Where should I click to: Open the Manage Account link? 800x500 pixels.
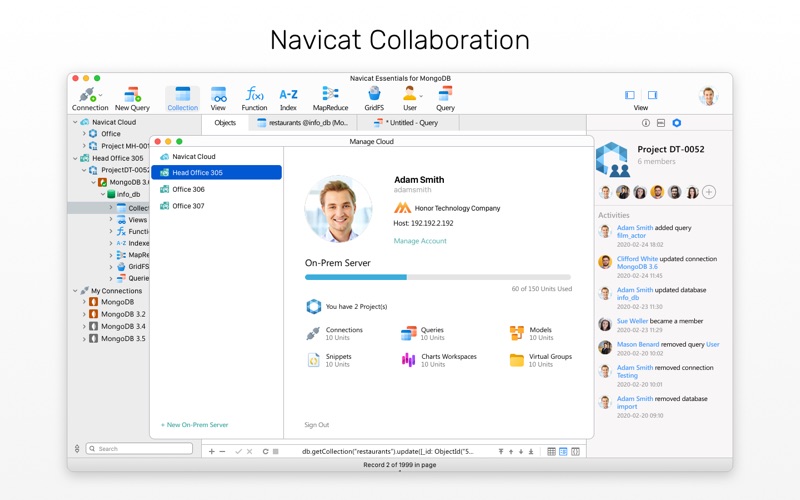coord(420,241)
